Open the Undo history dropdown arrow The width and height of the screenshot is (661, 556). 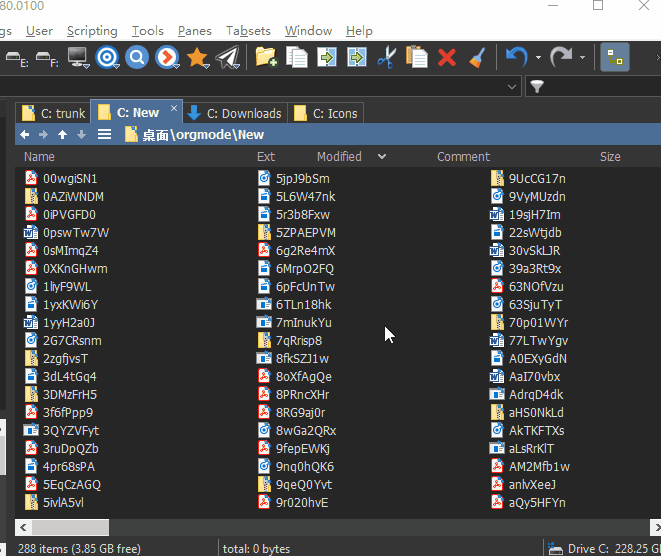pyautogui.click(x=538, y=57)
